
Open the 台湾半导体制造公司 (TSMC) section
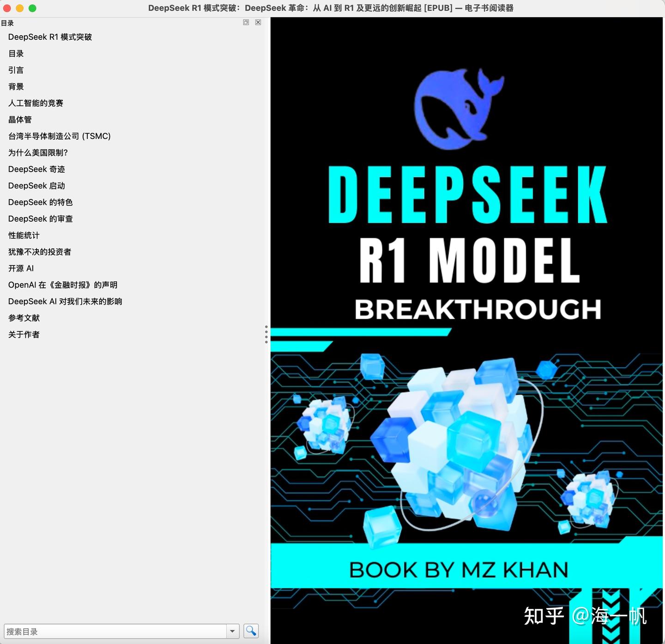59,136
